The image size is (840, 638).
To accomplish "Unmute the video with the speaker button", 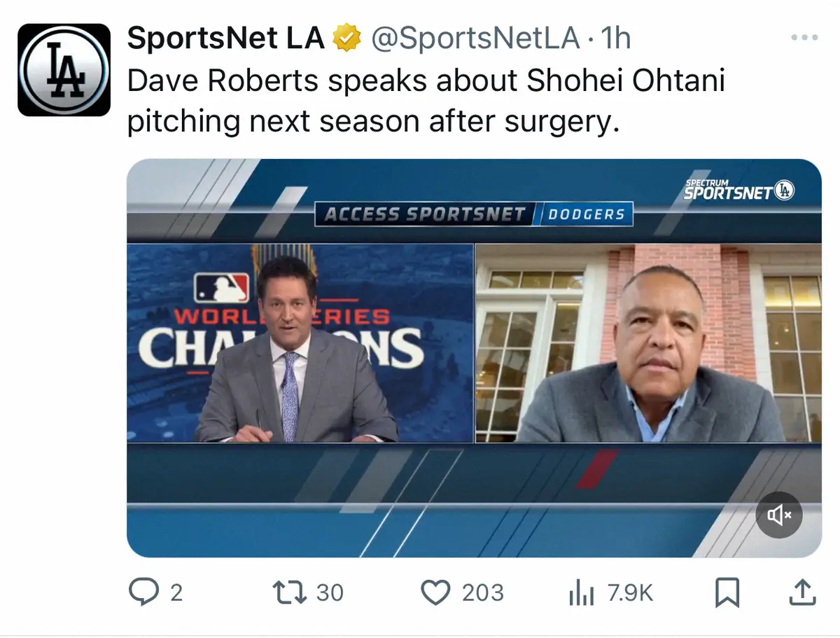I will tap(779, 515).
